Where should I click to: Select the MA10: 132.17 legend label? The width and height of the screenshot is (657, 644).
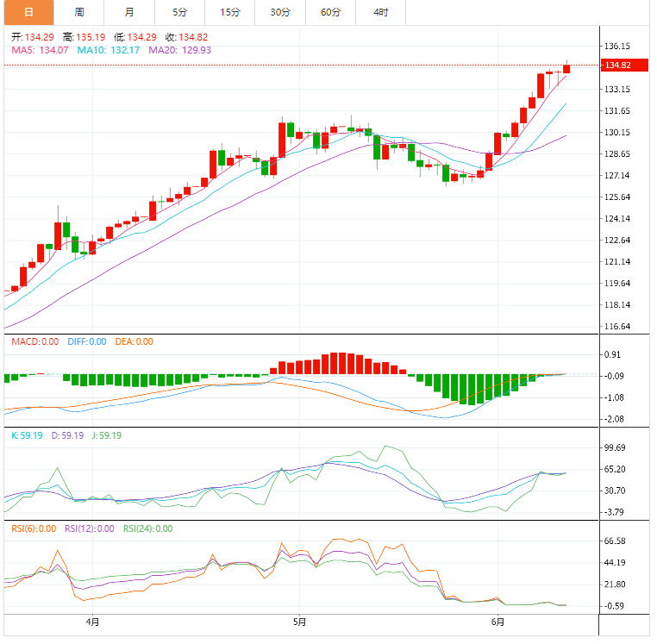[x=109, y=51]
